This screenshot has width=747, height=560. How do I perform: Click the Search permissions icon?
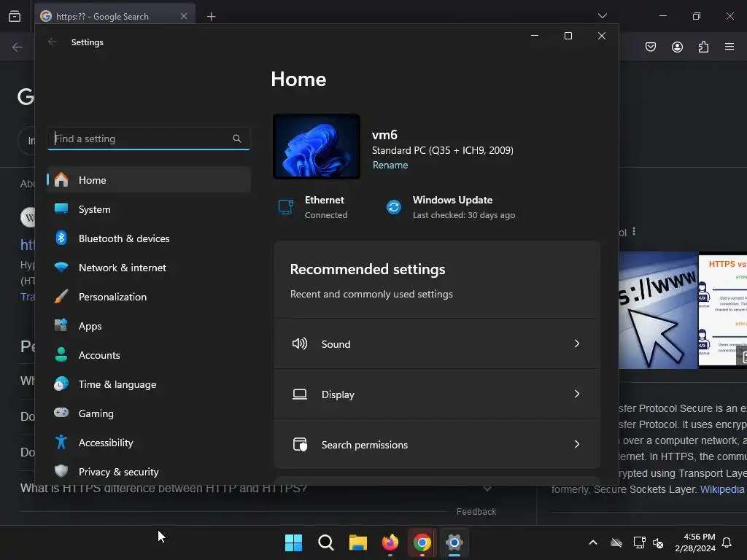pyautogui.click(x=300, y=444)
